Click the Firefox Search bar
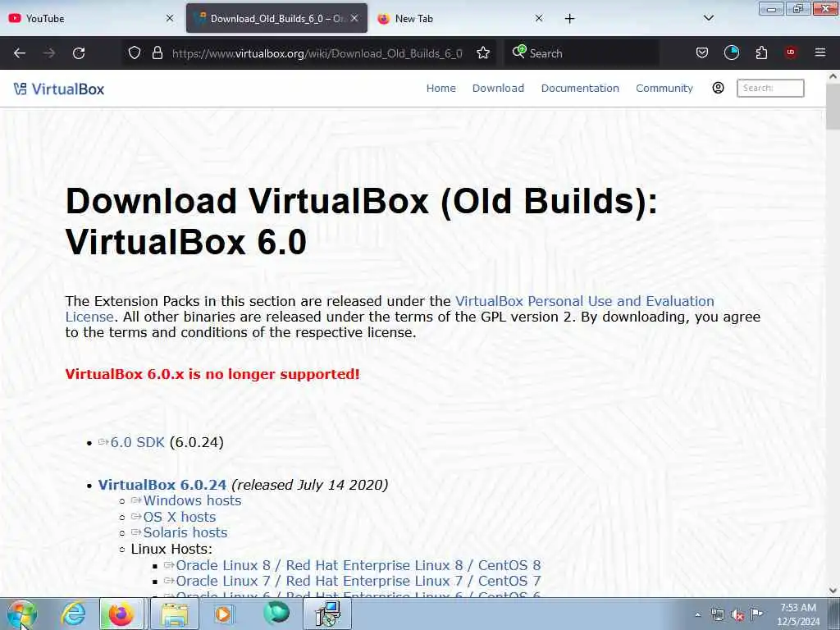The height and width of the screenshot is (630, 840). point(582,53)
